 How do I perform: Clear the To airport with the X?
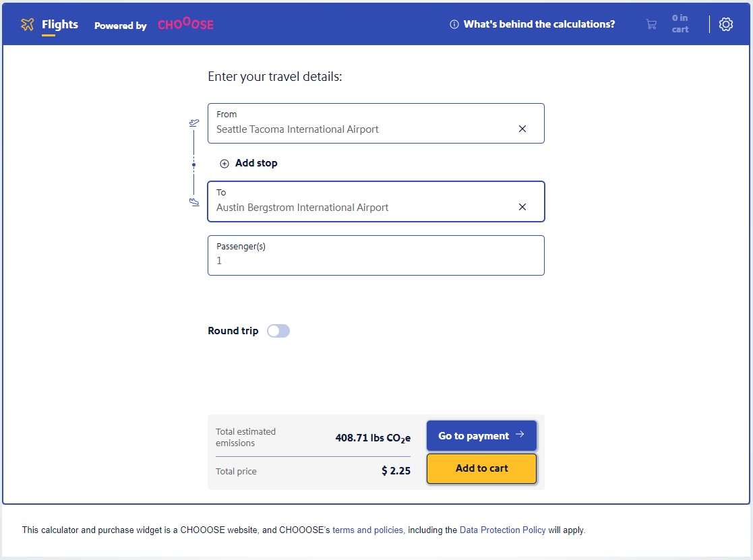click(522, 207)
